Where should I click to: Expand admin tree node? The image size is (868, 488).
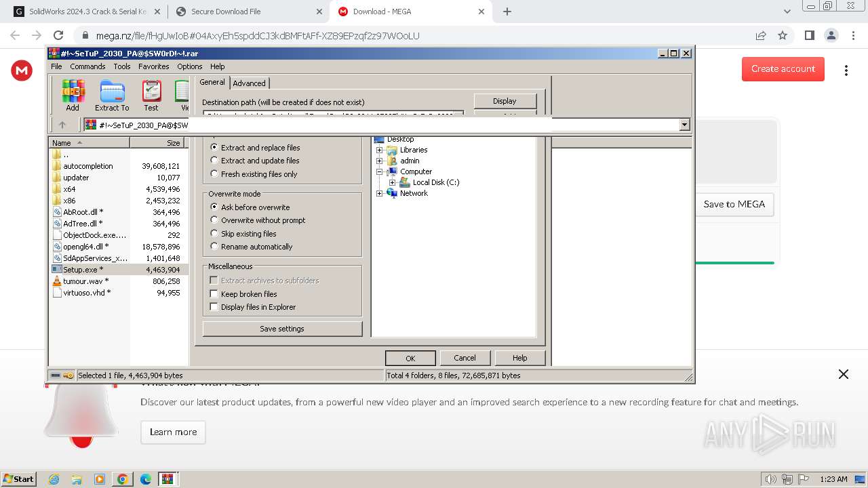point(380,161)
